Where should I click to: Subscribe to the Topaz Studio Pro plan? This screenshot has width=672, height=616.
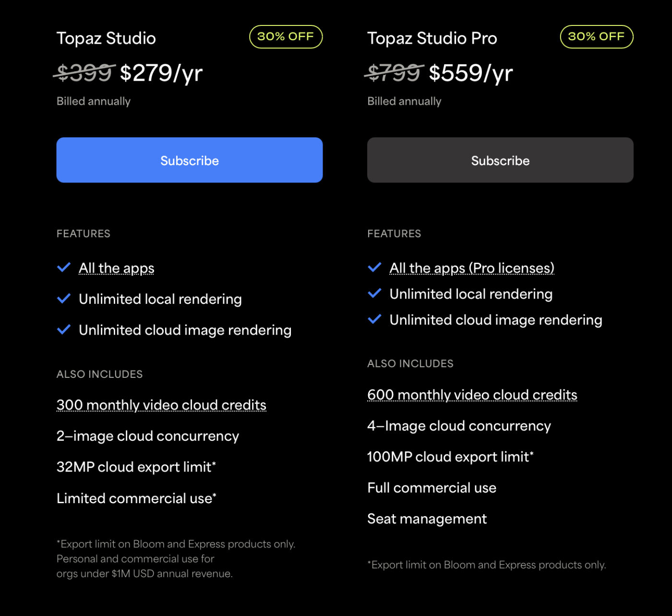[x=500, y=160]
